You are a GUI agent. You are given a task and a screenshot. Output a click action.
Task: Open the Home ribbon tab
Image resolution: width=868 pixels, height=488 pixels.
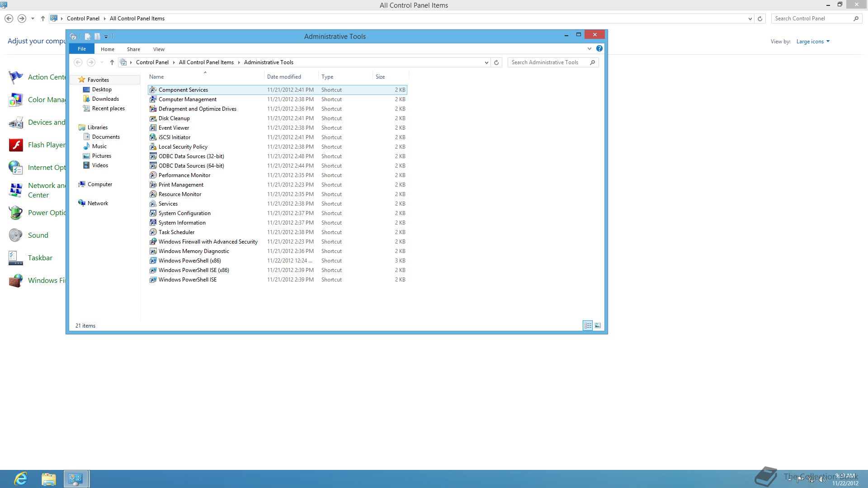[108, 49]
